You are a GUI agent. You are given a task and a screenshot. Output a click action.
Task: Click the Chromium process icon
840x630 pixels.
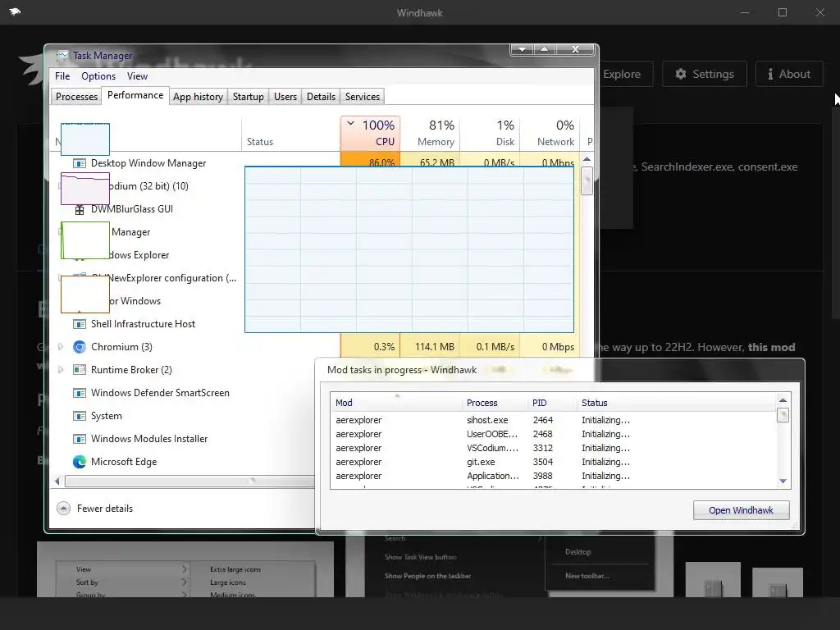point(80,347)
